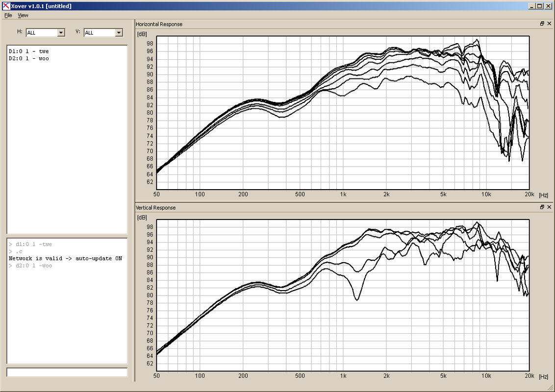Screen dimensions: 555x392
Task: Click the '10k' axis label in Vertical Response
Action: [486, 376]
